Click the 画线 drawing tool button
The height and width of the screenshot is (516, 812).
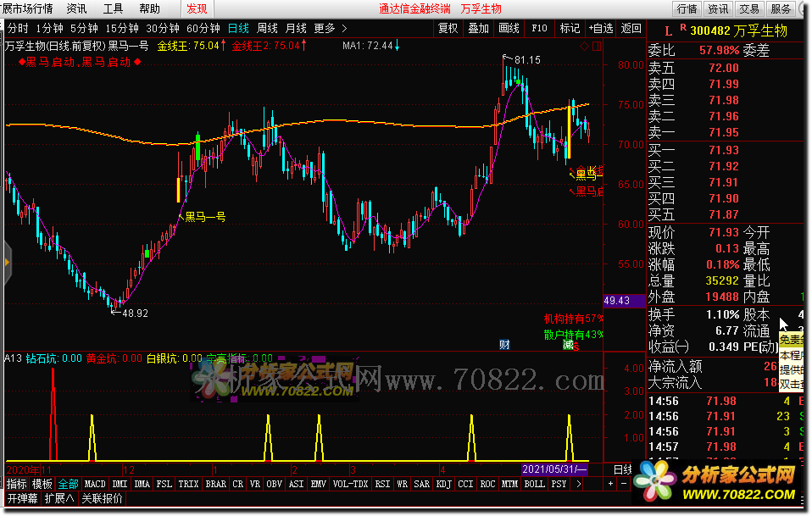[509, 29]
